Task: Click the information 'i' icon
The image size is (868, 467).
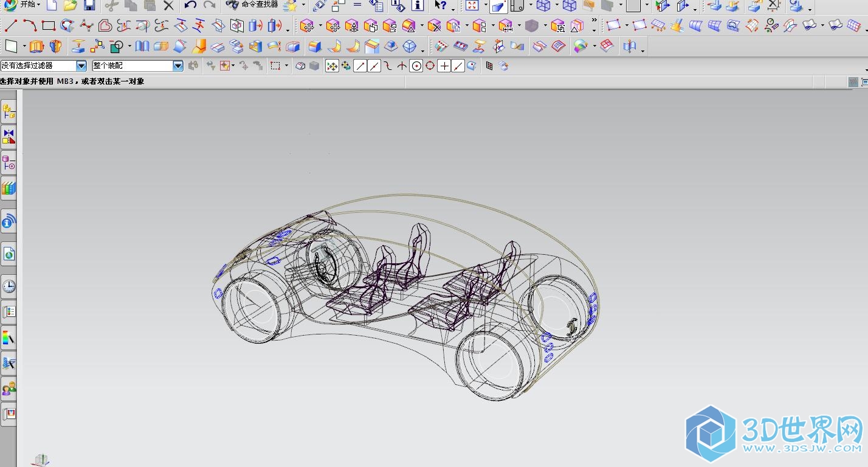Action: [x=418, y=5]
